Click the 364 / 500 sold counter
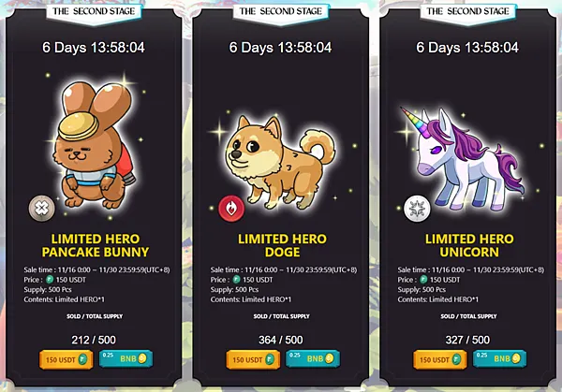Viewport: 562px width, 392px height. [281, 340]
